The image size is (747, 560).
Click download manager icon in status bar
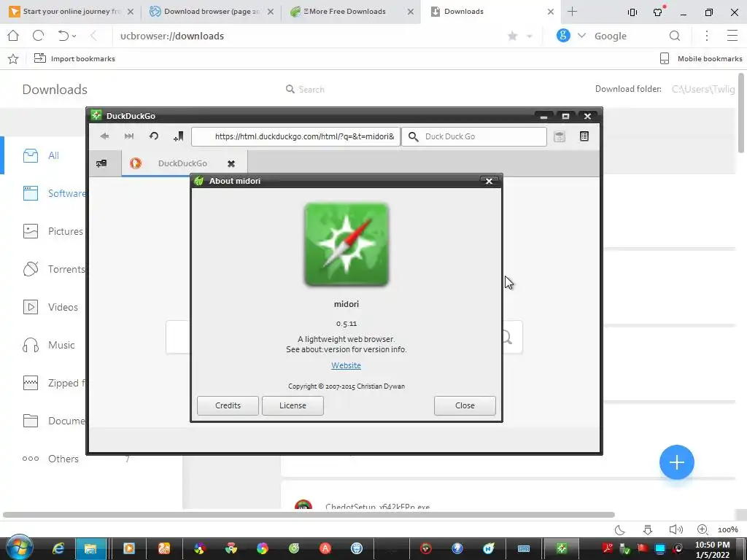tap(648, 529)
